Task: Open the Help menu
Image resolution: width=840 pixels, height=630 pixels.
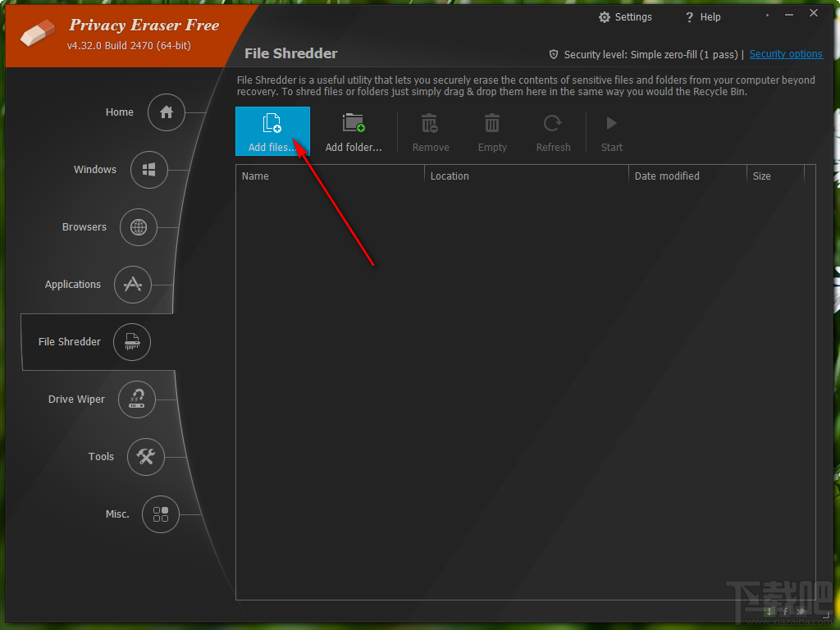Action: [702, 16]
